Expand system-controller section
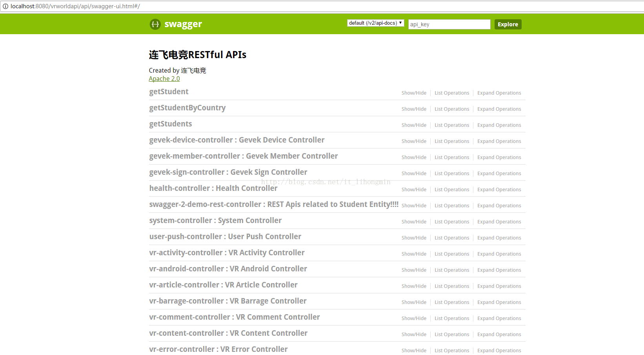This screenshot has height=355, width=644. point(215,220)
